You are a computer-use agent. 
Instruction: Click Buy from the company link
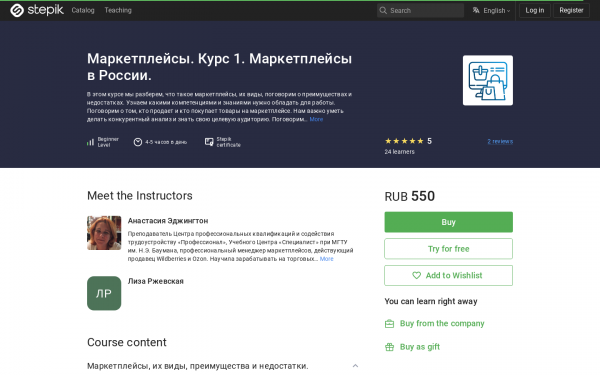[442, 324]
